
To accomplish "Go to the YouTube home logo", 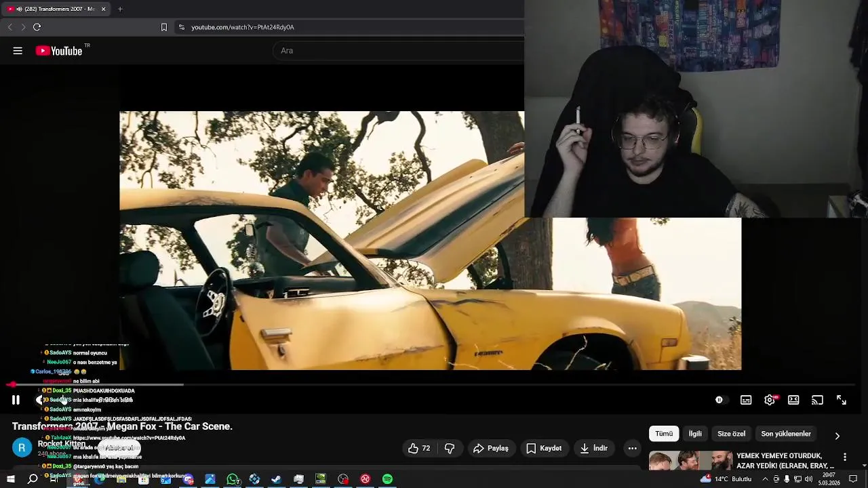I will click(59, 51).
